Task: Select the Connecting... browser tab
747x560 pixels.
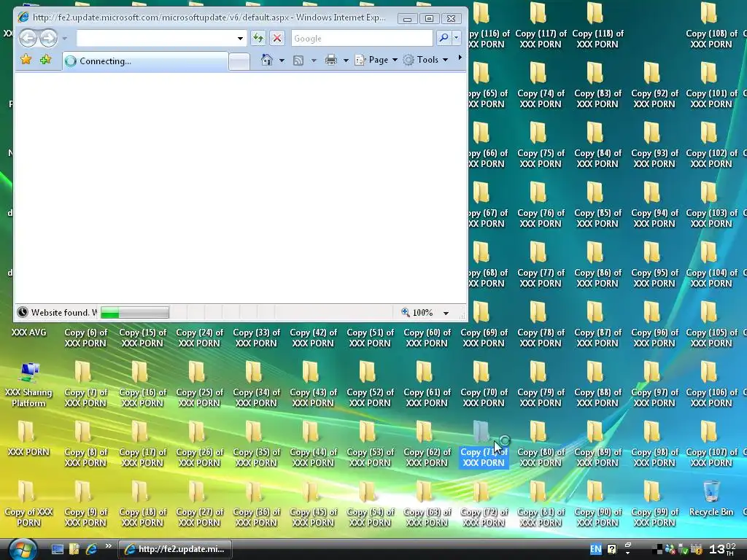Action: pyautogui.click(x=145, y=61)
